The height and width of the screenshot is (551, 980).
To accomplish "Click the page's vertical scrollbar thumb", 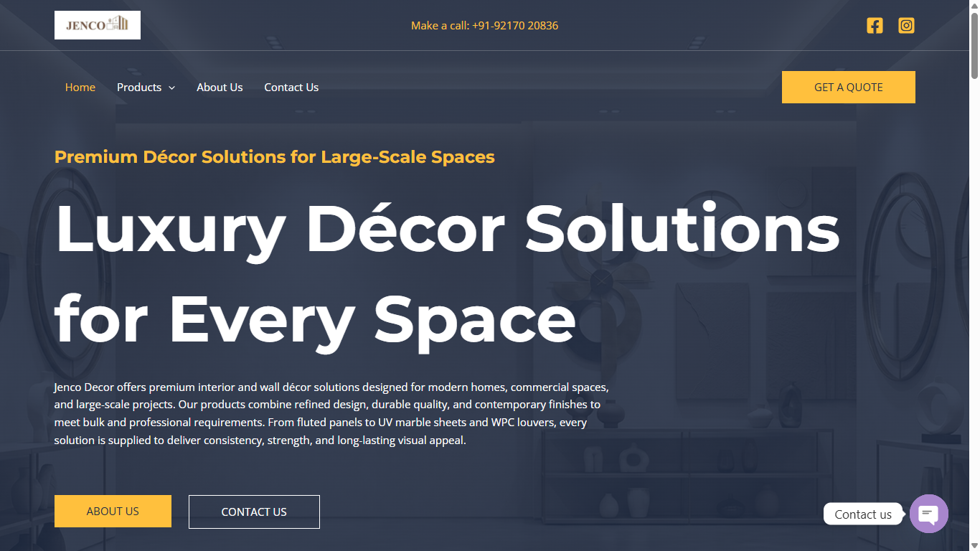I will click(x=974, y=44).
